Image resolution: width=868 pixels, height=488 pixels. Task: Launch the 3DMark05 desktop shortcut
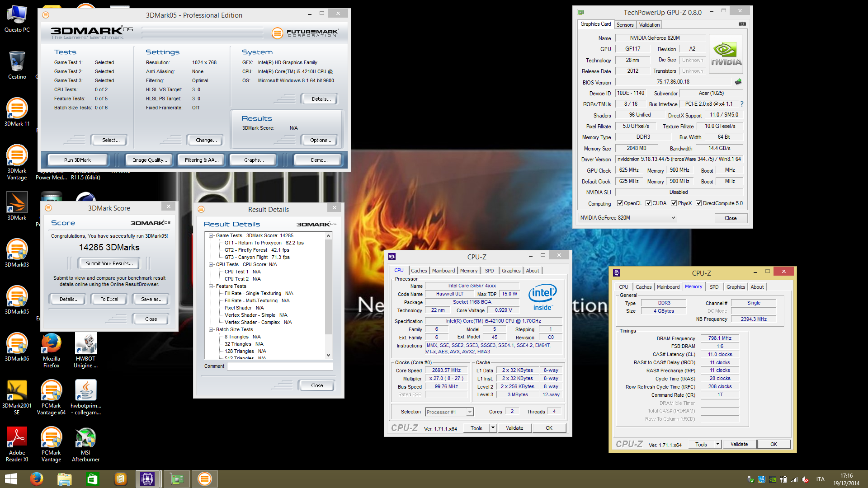click(17, 300)
